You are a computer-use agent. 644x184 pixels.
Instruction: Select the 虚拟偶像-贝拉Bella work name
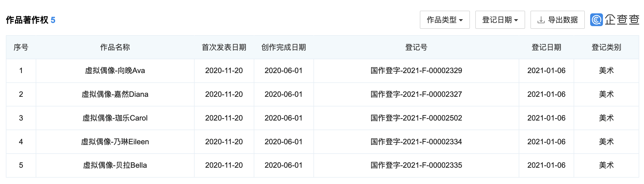[x=115, y=165]
